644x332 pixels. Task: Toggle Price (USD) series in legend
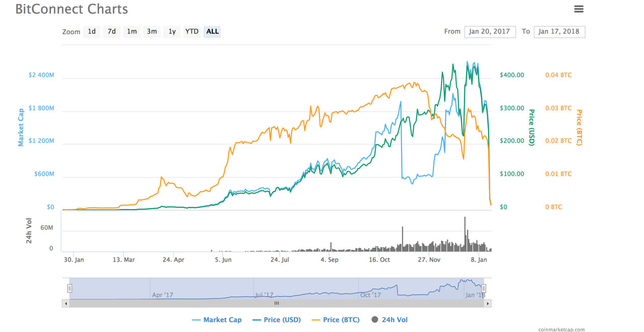coord(276,320)
